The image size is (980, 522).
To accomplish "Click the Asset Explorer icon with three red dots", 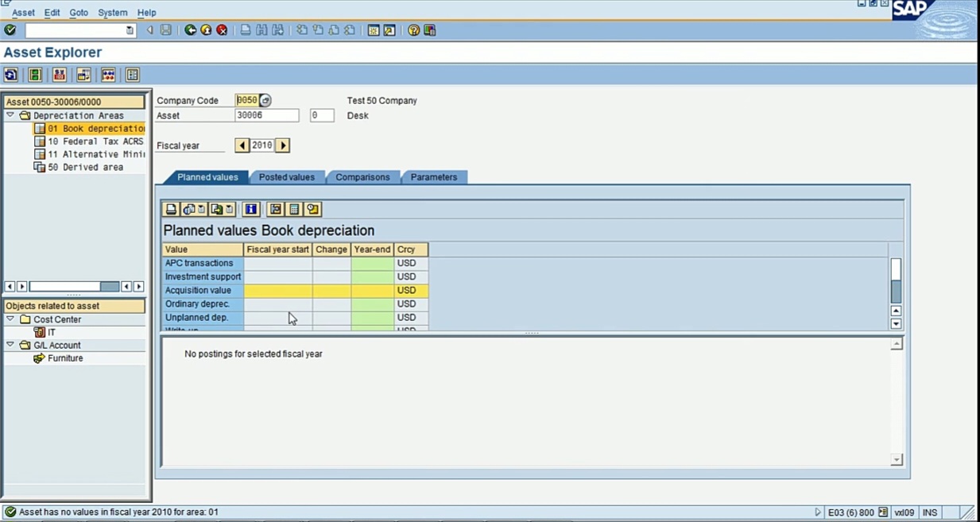I will [x=108, y=75].
